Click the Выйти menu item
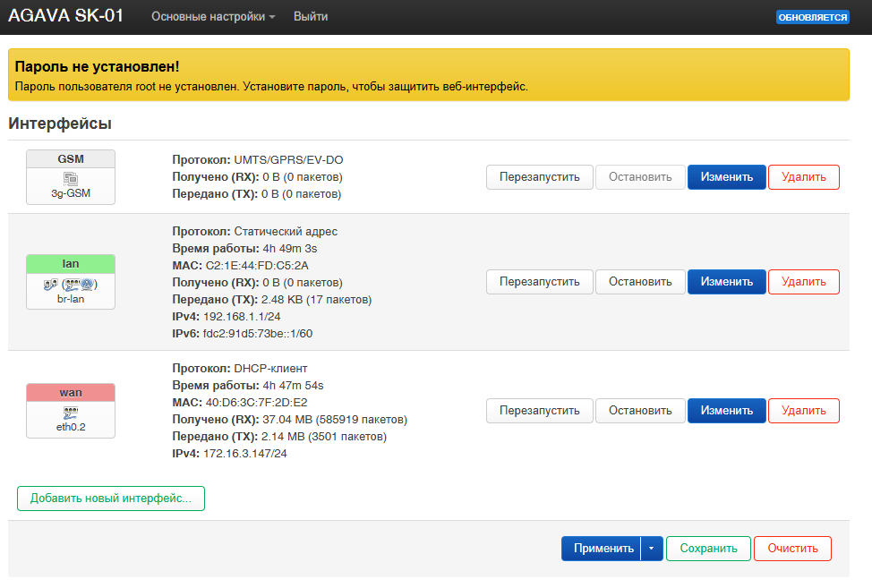This screenshot has height=588, width=872. (311, 17)
